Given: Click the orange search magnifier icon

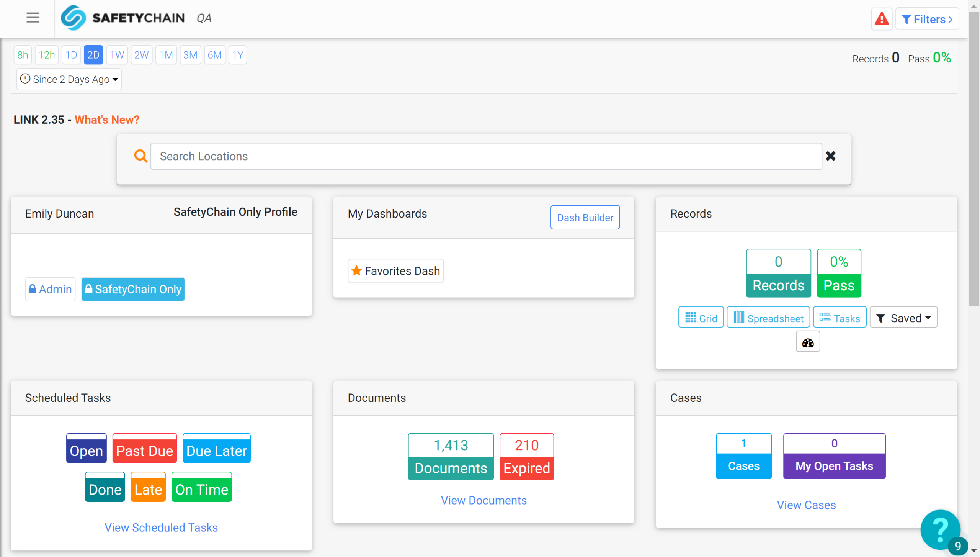Looking at the screenshot, I should [140, 156].
